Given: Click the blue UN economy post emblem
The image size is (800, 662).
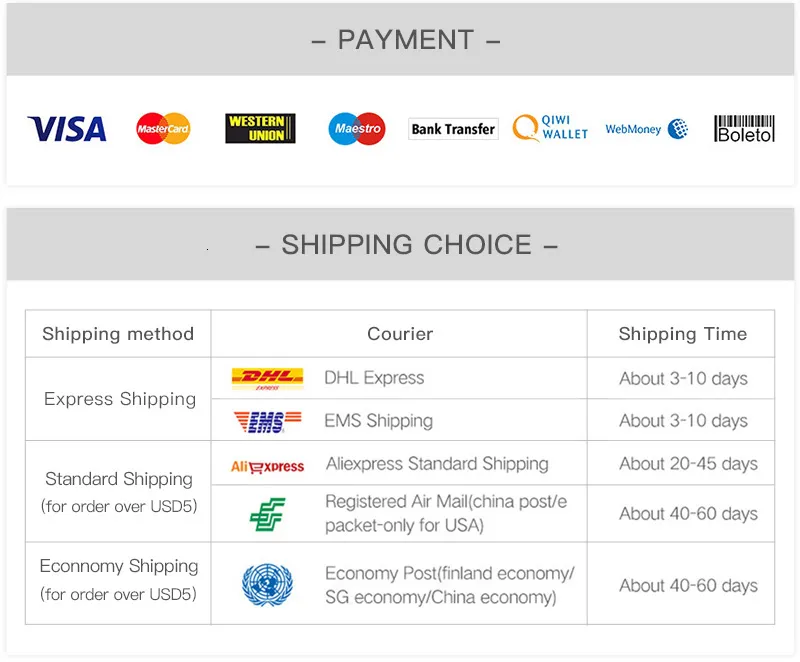Looking at the screenshot, I should [x=267, y=584].
